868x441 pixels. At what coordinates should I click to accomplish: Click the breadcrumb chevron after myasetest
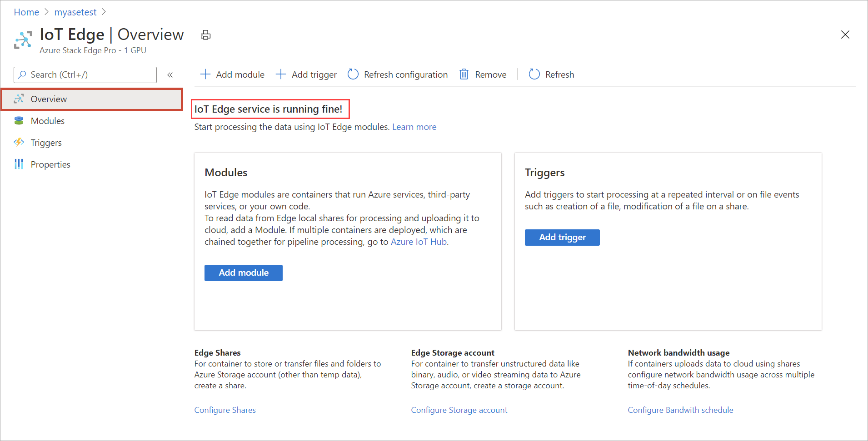click(104, 12)
